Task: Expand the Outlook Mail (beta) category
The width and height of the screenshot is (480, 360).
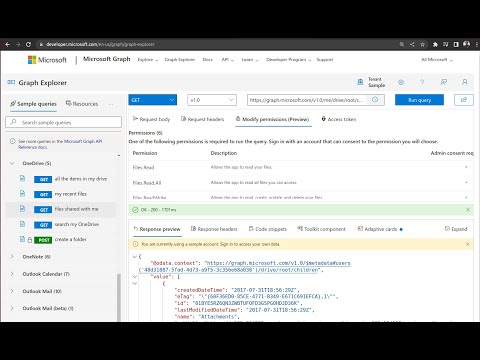Action: coord(12,308)
